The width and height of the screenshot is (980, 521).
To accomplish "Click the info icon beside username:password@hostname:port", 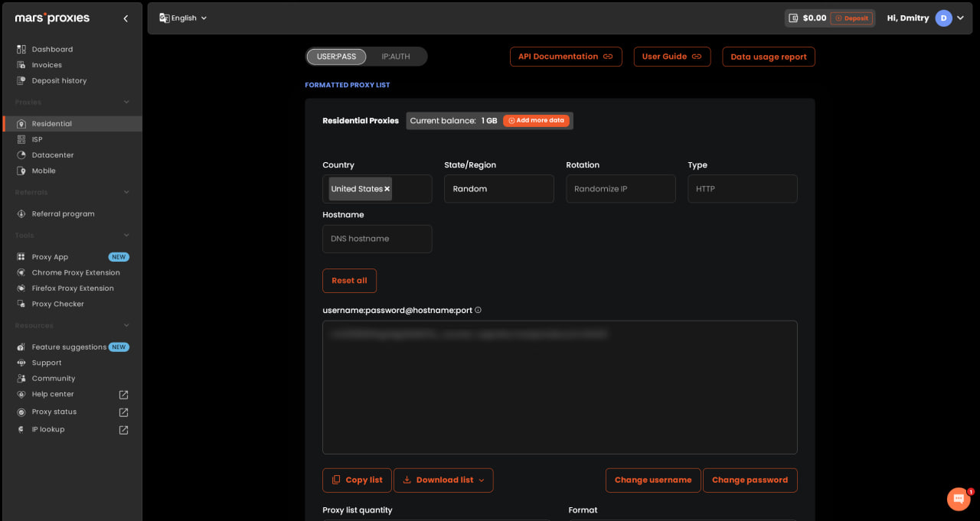I will point(478,310).
